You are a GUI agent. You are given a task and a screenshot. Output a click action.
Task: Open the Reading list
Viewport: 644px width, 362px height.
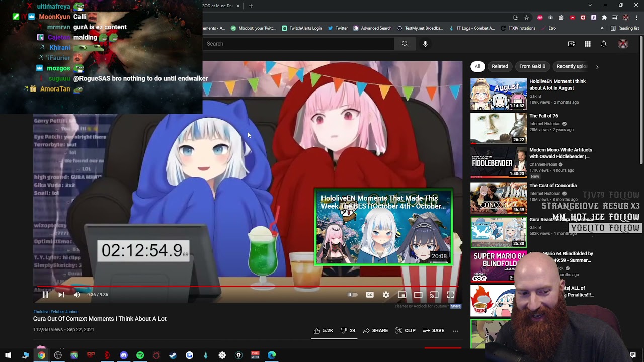coord(625,28)
